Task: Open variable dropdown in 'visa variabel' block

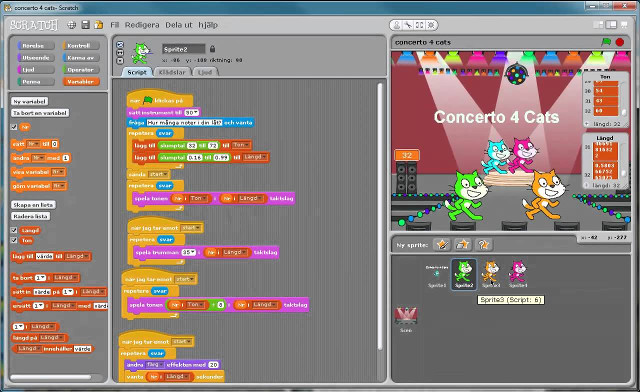Action: pos(58,172)
